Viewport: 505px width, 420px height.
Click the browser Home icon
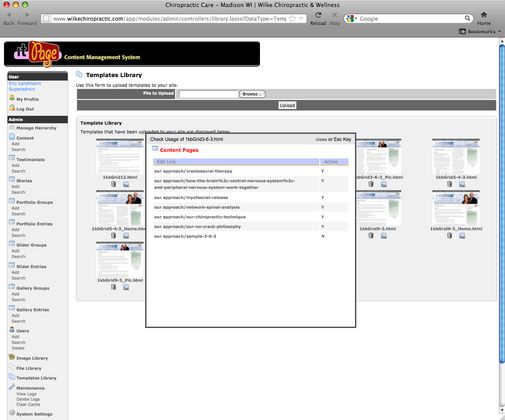pyautogui.click(x=484, y=15)
